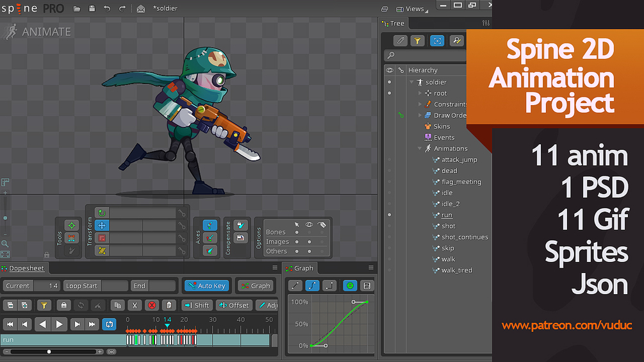The image size is (644, 362).
Task: Expand the Constraints node
Action: tap(420, 104)
